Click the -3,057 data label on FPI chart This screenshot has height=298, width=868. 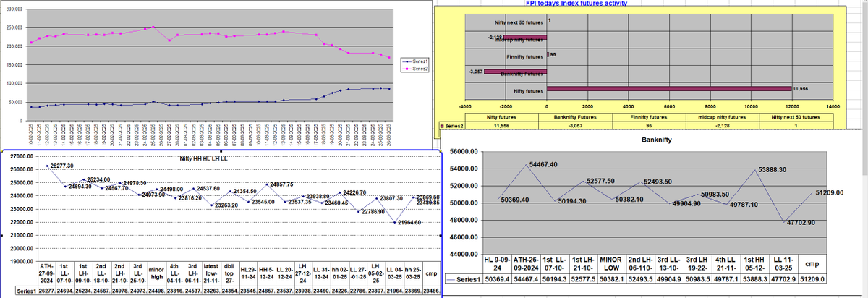[x=475, y=72]
